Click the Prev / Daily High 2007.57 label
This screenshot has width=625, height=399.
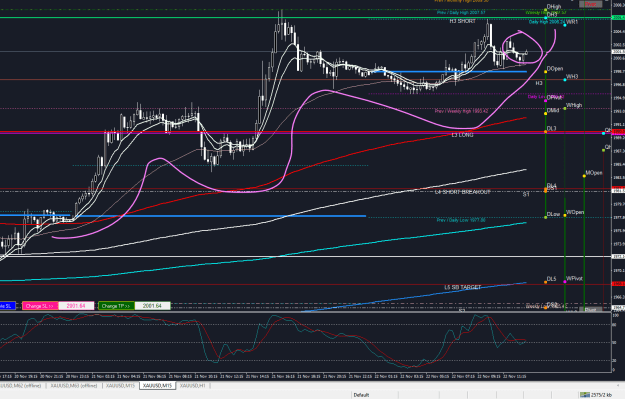461,12
